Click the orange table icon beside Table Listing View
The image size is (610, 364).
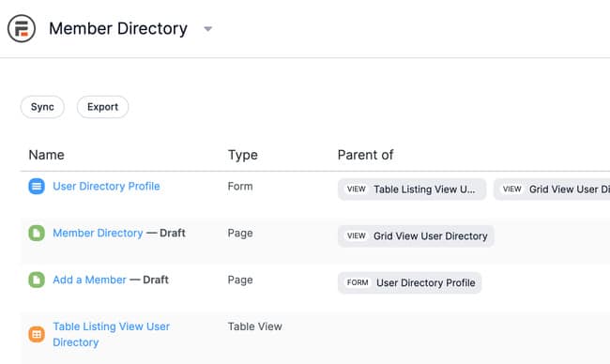pos(37,334)
